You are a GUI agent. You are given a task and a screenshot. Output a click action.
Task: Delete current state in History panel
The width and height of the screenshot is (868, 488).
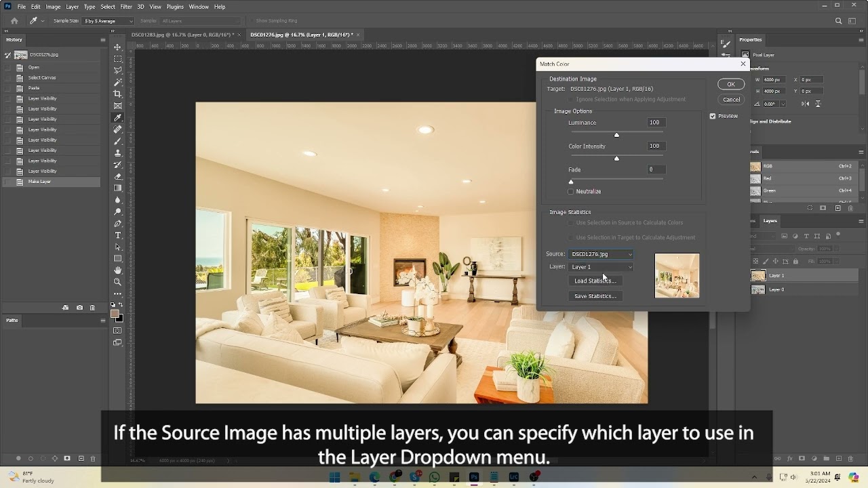[x=93, y=308]
